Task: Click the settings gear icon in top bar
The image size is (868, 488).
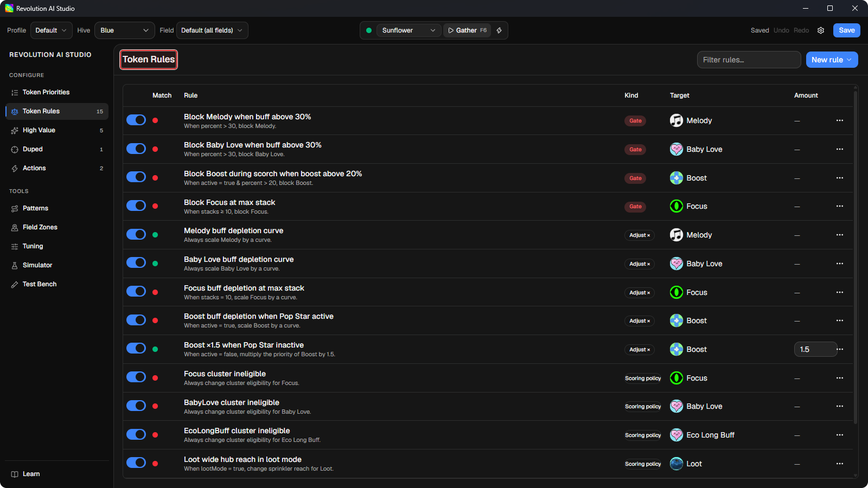Action: click(821, 30)
